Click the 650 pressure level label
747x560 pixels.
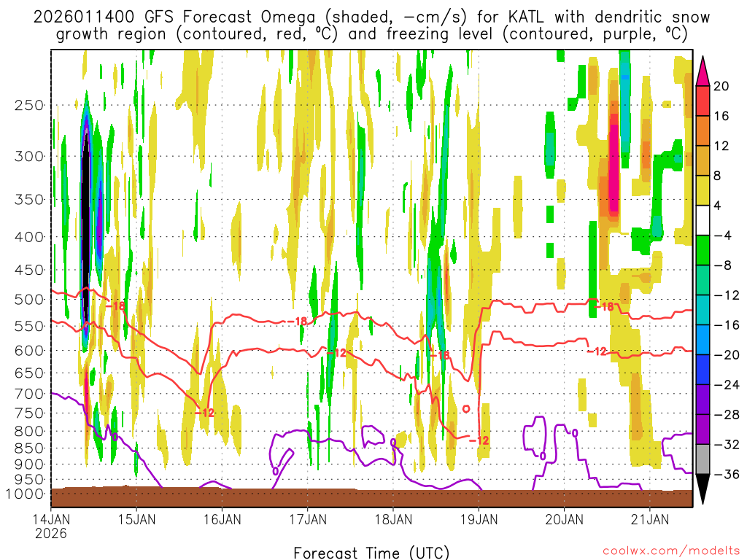pyautogui.click(x=29, y=373)
